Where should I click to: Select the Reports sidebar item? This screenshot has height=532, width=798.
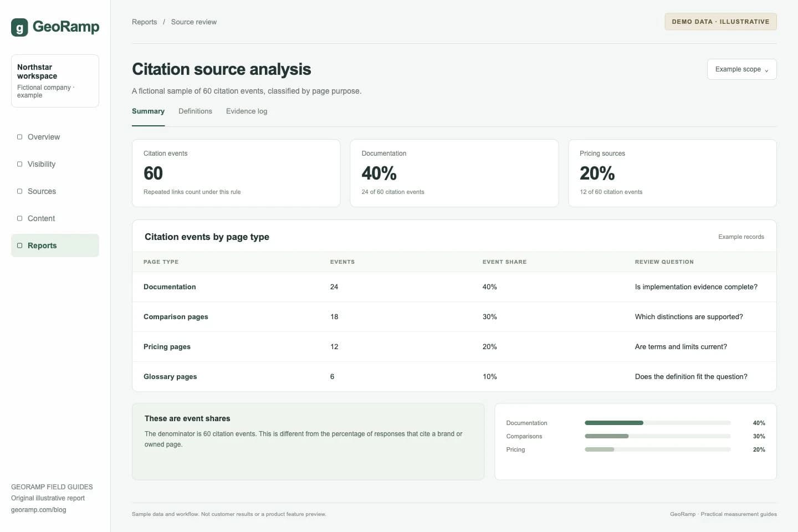(55, 245)
